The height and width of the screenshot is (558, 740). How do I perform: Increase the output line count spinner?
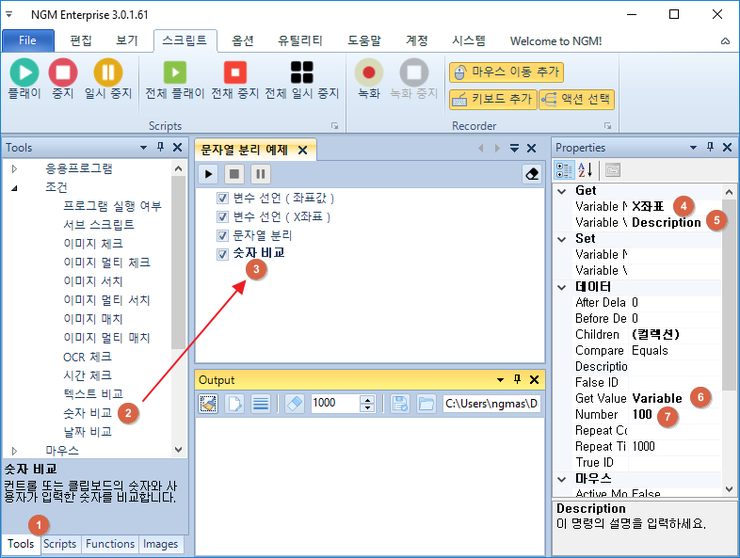point(367,399)
